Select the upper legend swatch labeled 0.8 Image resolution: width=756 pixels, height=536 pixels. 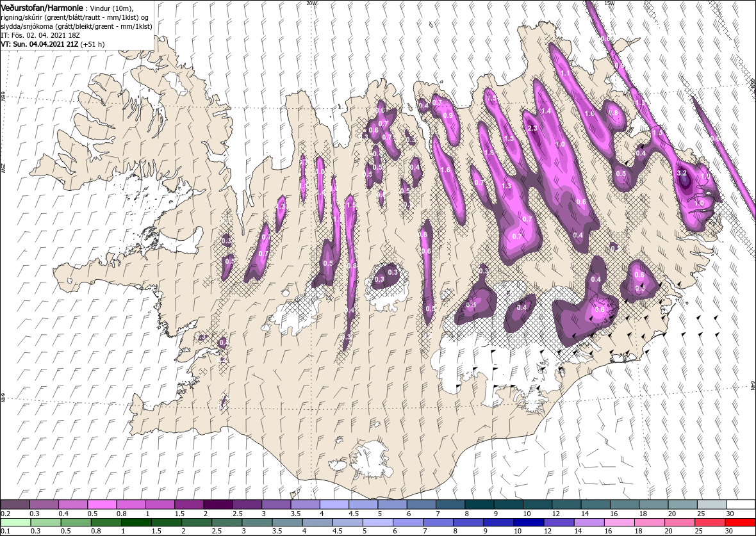coord(131,505)
